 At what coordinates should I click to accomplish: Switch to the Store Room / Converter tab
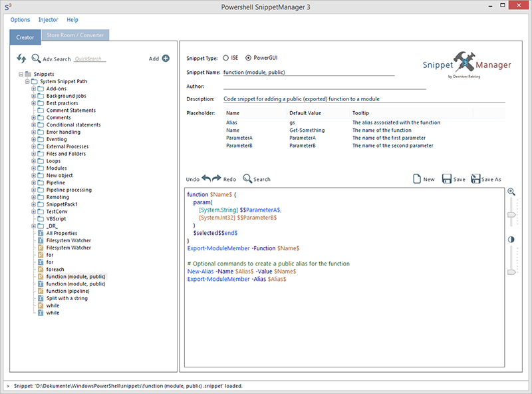pyautogui.click(x=75, y=35)
